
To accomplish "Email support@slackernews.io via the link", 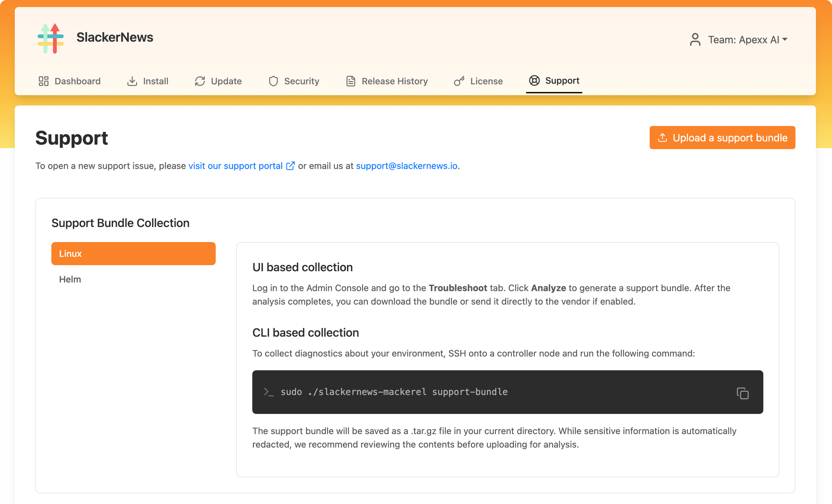I will pos(407,165).
